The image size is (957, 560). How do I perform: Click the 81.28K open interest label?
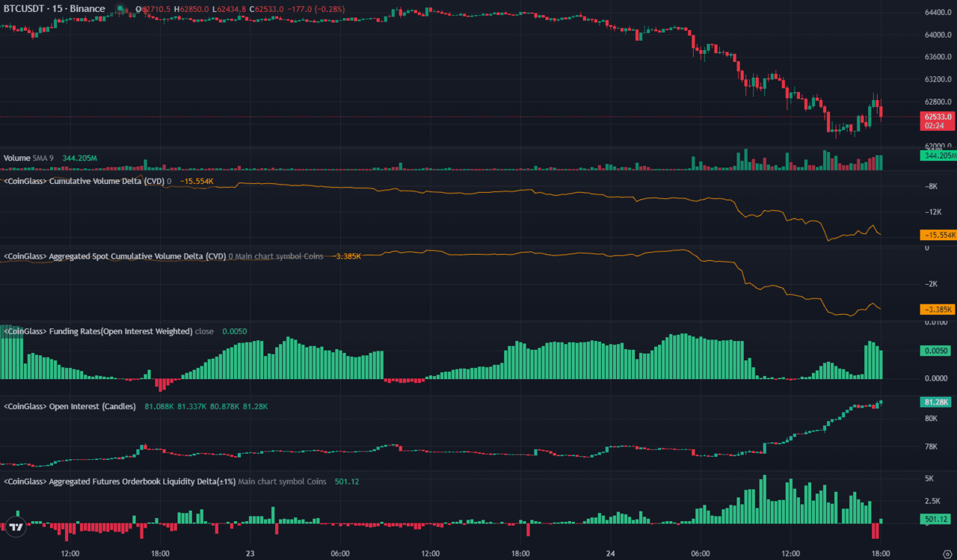pyautogui.click(x=936, y=402)
